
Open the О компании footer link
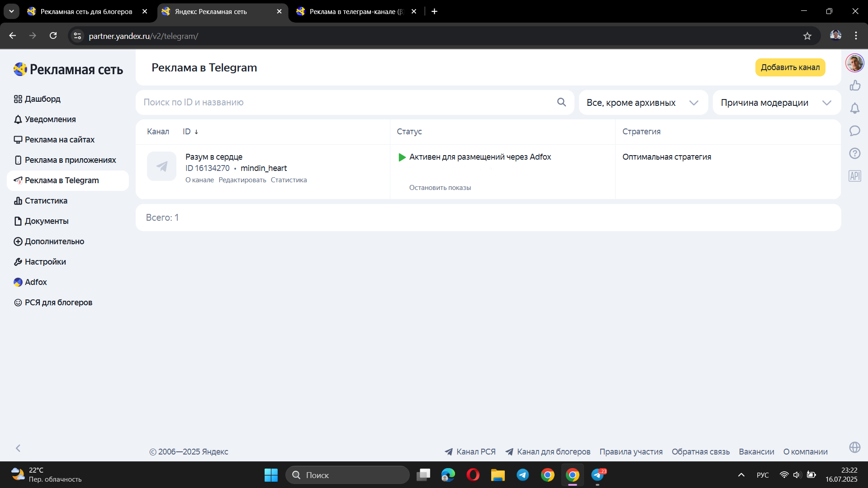point(806,452)
